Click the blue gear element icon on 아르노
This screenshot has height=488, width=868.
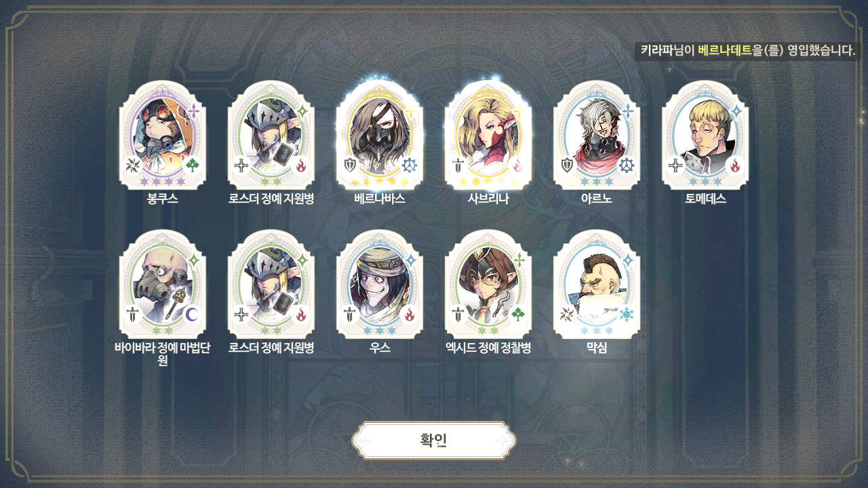pyautogui.click(x=627, y=165)
